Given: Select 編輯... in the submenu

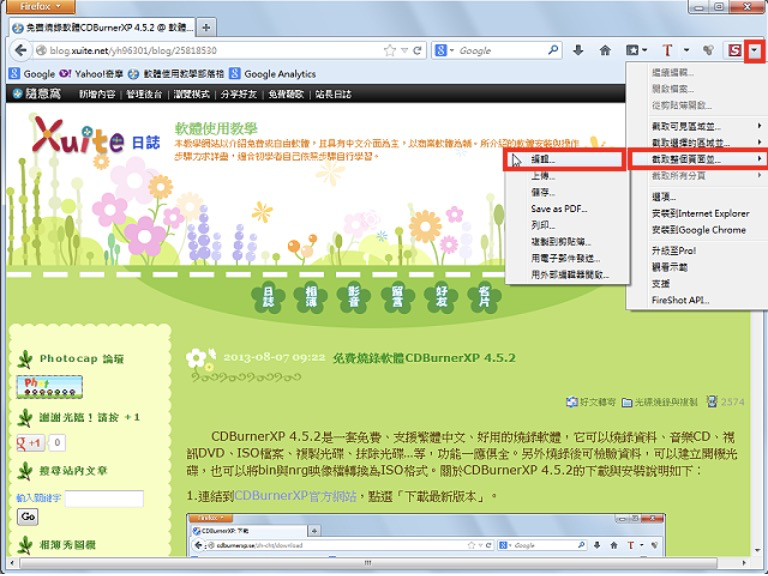Looking at the screenshot, I should click(565, 160).
